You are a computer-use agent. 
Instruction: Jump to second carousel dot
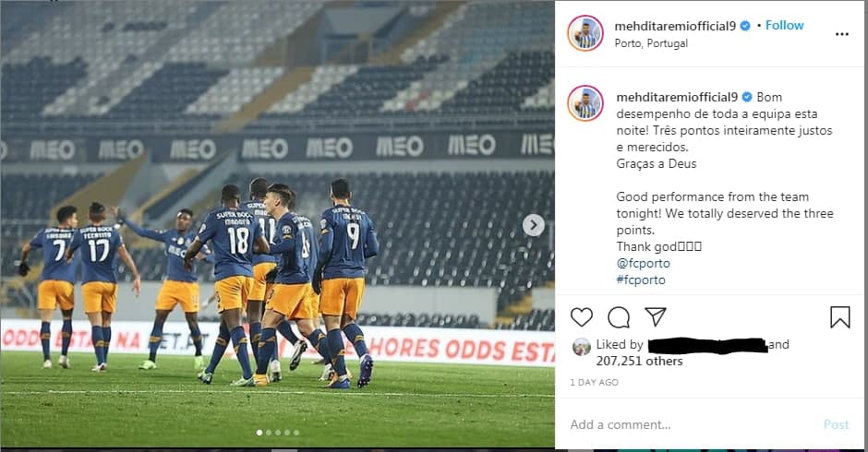coord(269,433)
